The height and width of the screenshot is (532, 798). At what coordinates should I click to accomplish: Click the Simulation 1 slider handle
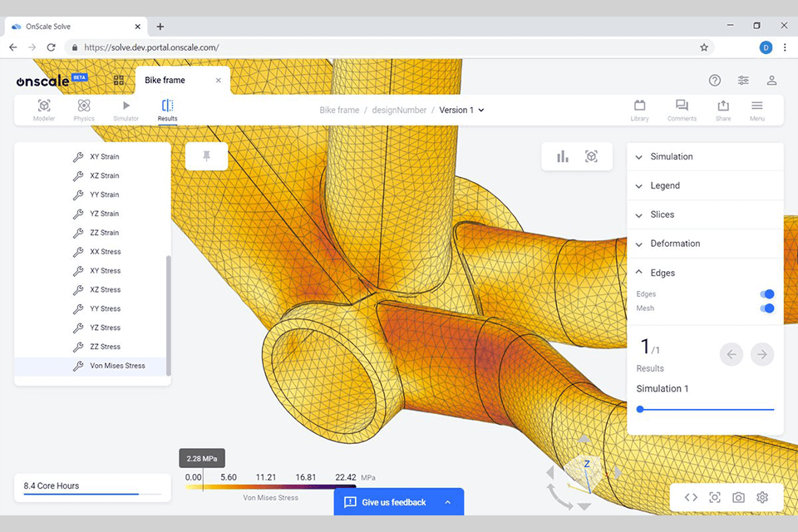[x=640, y=409]
